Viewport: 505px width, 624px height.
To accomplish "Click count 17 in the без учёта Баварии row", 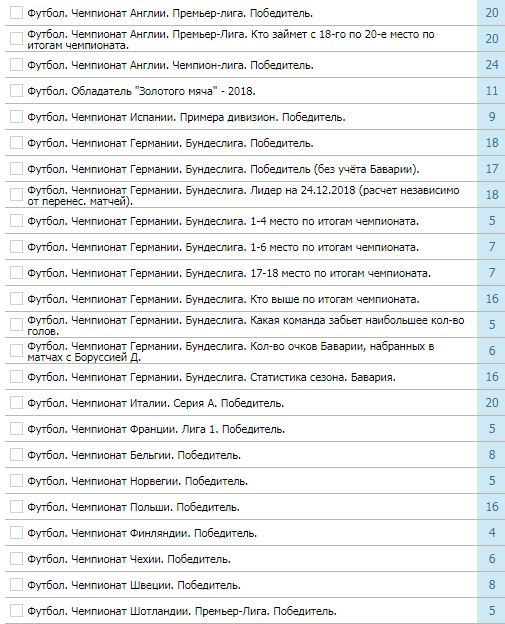I will click(491, 169).
